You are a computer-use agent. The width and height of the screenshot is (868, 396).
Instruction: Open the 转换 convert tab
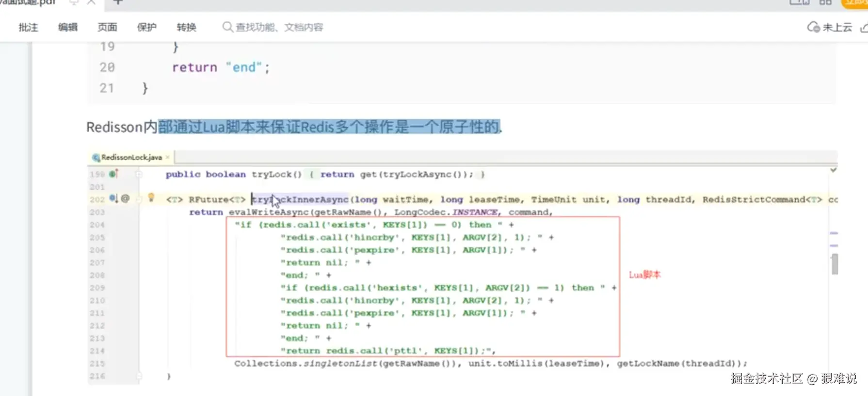pos(186,27)
